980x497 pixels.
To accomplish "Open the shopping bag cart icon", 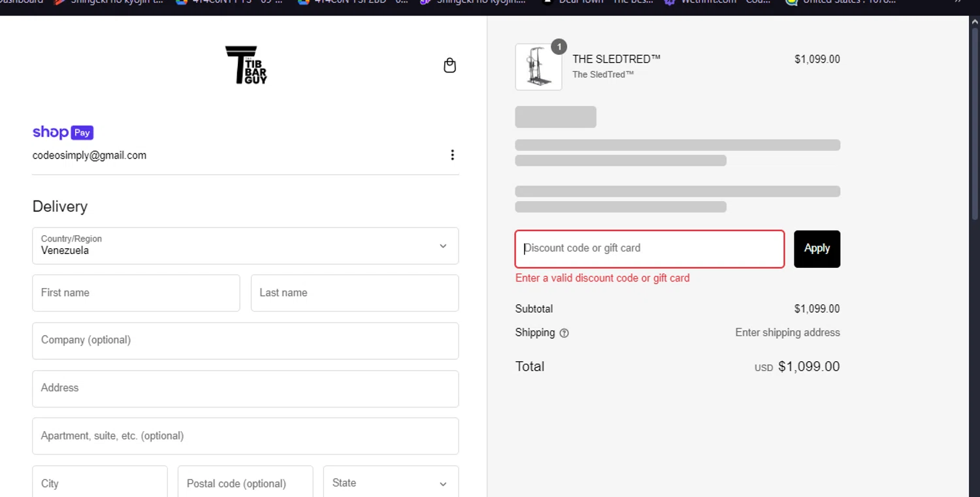I will (449, 65).
